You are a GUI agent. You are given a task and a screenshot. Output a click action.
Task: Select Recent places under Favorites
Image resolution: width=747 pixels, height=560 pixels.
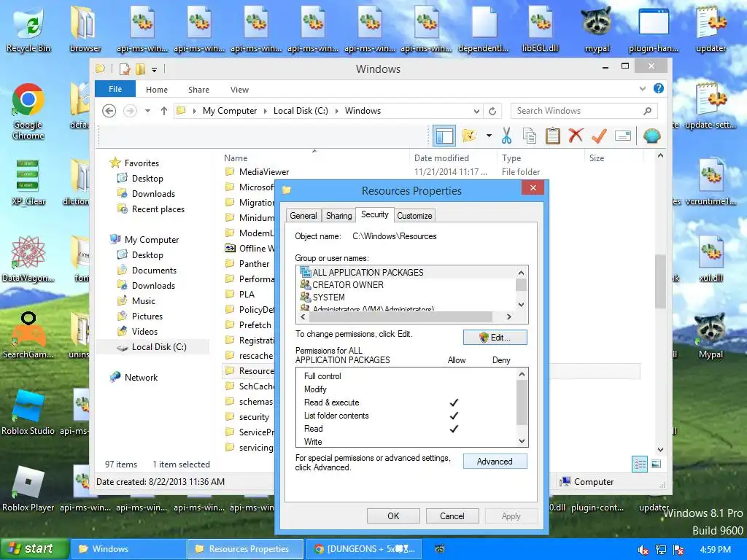158,209
